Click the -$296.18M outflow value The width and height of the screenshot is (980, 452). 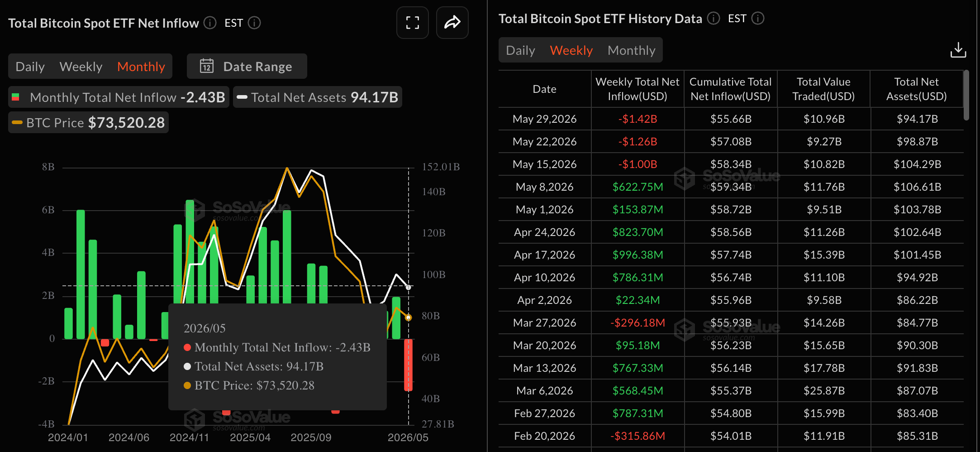click(x=637, y=322)
